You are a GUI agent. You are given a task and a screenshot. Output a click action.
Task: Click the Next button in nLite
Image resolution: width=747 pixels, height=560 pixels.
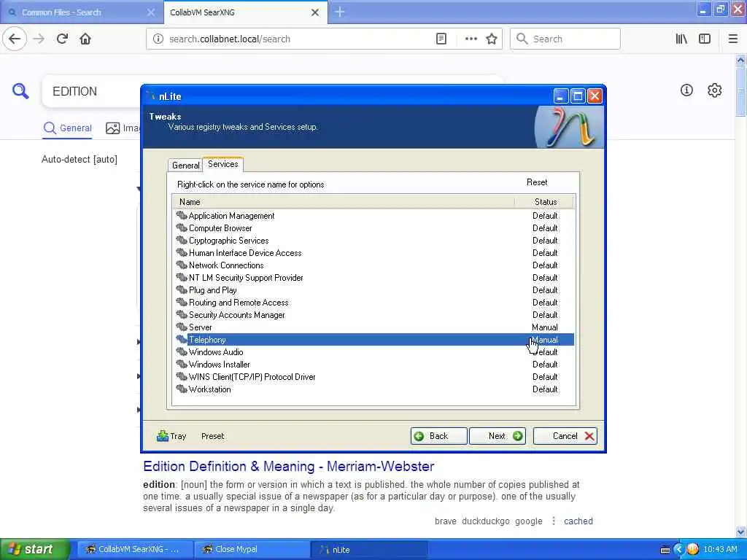pyautogui.click(x=498, y=436)
